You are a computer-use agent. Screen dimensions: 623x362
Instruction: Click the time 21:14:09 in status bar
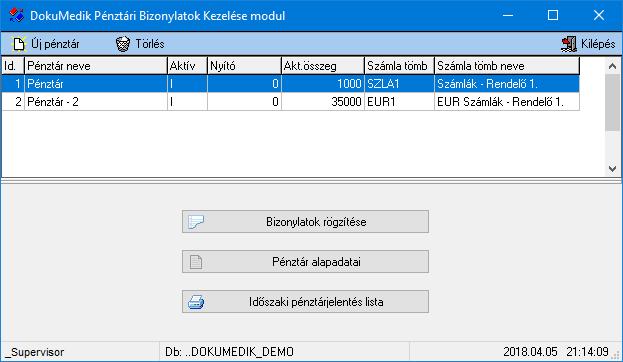pos(587,352)
